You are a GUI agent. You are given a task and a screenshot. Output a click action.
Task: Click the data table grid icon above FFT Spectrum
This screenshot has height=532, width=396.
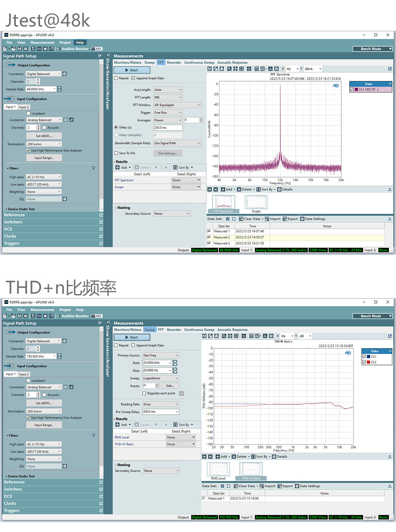tap(257, 69)
